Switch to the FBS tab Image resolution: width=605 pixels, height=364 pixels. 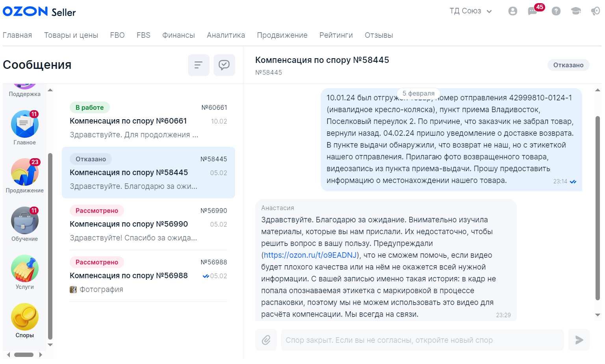tap(143, 35)
